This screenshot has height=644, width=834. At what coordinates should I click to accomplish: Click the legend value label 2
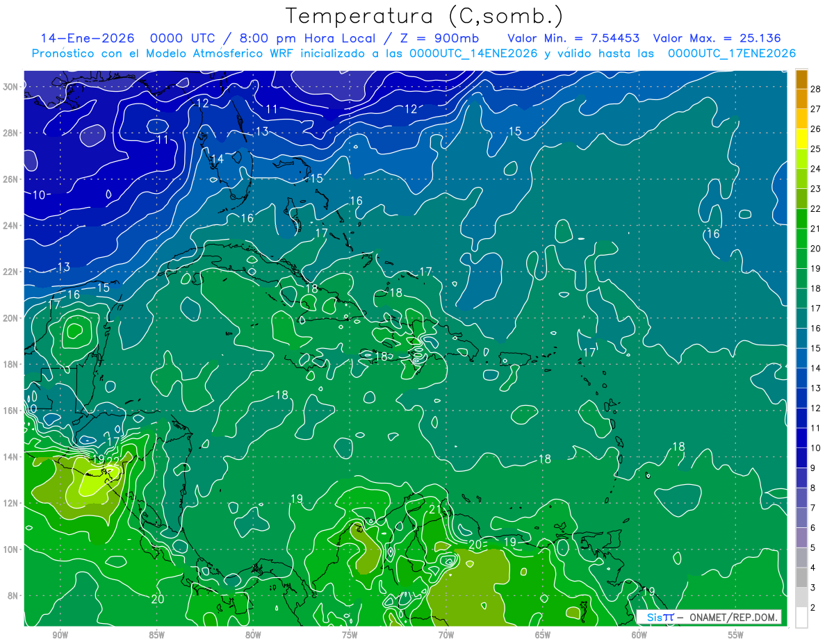(812, 608)
